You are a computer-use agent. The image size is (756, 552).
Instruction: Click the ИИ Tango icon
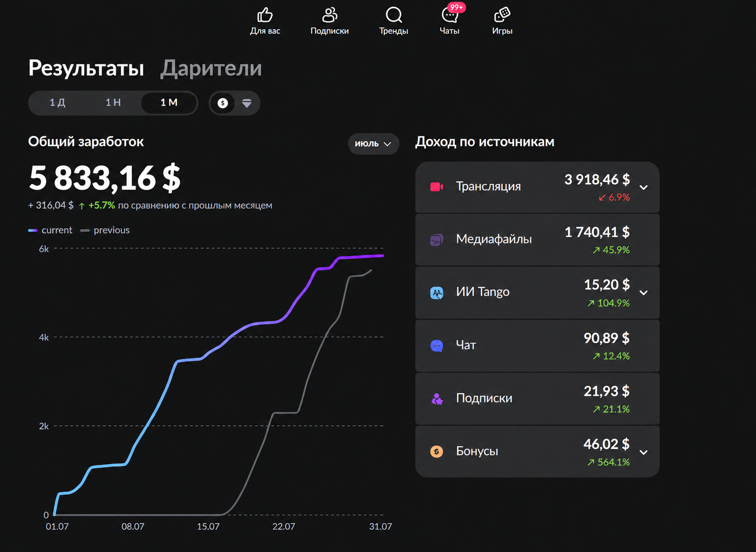click(x=437, y=293)
